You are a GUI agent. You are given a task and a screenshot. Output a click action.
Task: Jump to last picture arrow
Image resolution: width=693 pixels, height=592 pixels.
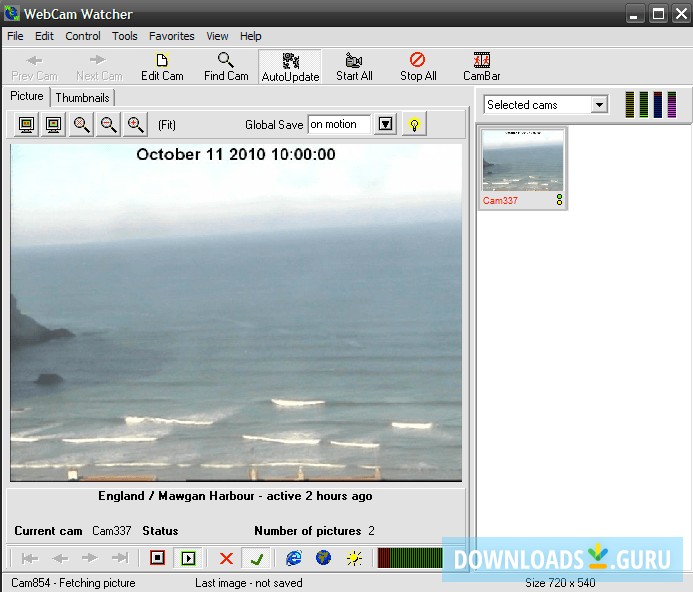pyautogui.click(x=120, y=558)
